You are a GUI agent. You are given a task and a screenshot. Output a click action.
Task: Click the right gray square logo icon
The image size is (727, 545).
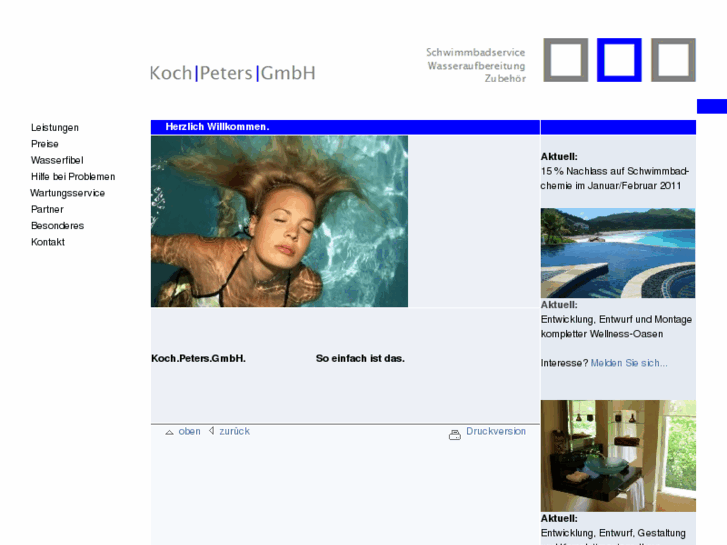(x=673, y=60)
